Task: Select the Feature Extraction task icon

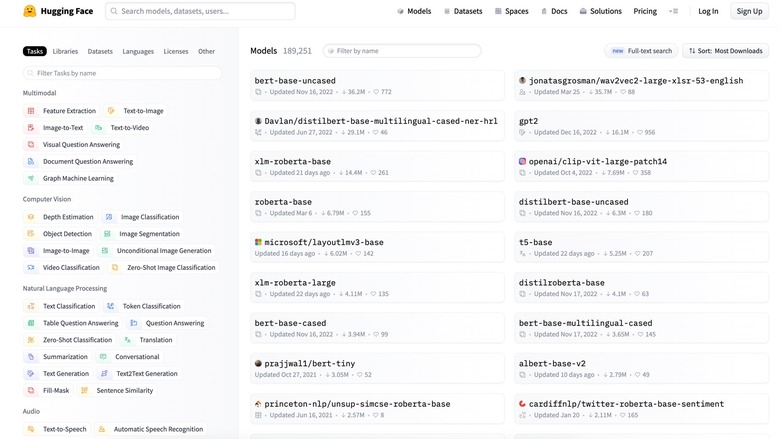Action: 31,111
